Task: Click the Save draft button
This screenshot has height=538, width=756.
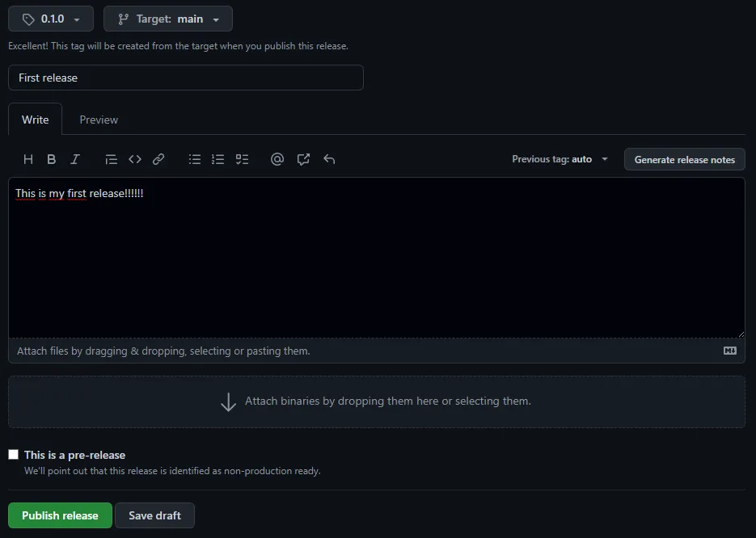Action: tap(154, 515)
